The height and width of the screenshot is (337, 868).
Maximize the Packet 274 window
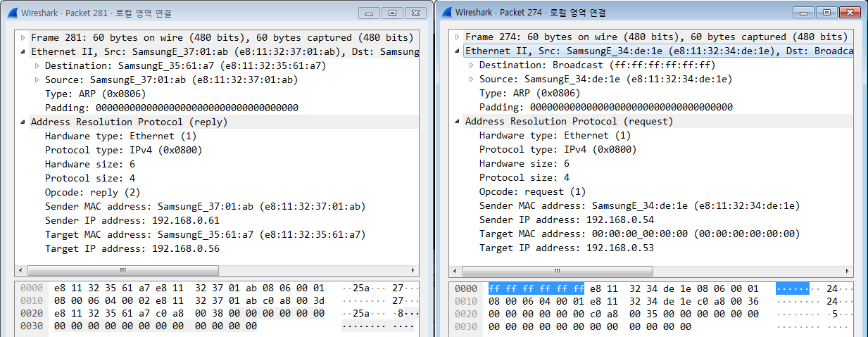coord(826,13)
